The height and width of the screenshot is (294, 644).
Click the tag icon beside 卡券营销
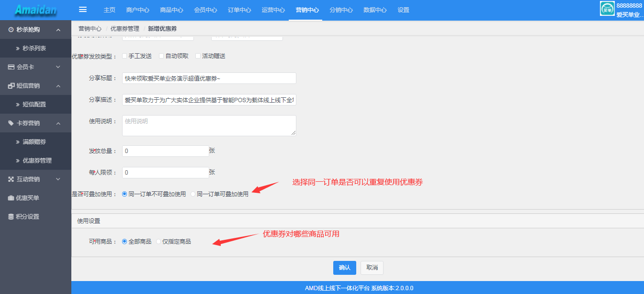11,123
